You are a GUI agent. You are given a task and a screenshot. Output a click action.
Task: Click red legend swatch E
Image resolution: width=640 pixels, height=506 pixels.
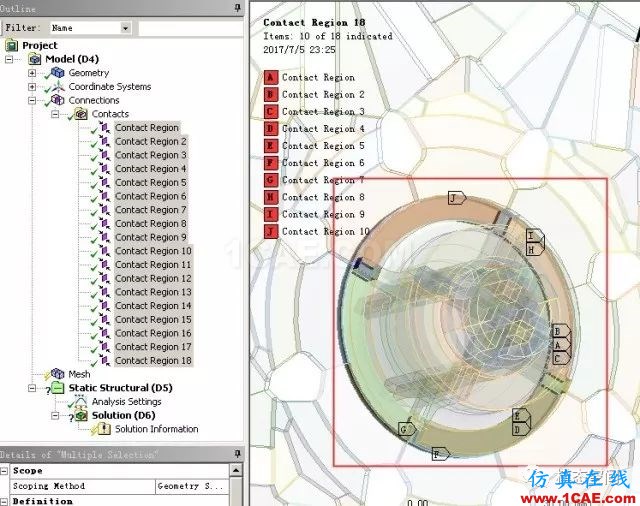(271, 146)
